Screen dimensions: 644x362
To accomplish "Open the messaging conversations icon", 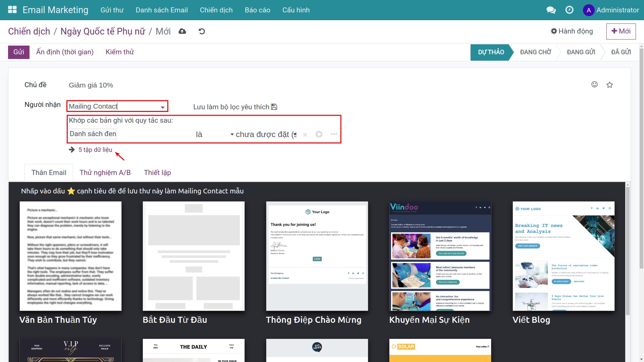I will (x=550, y=10).
